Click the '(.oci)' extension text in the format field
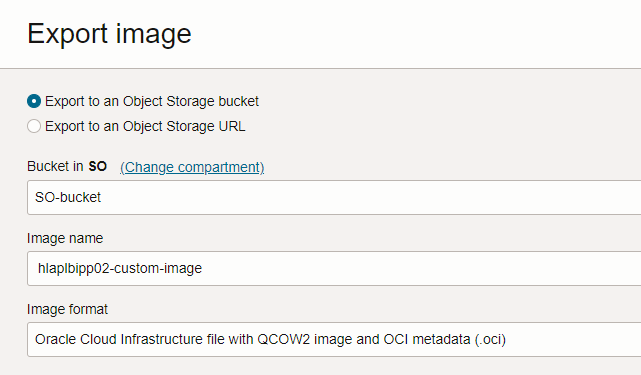The width and height of the screenshot is (641, 375). [x=490, y=339]
